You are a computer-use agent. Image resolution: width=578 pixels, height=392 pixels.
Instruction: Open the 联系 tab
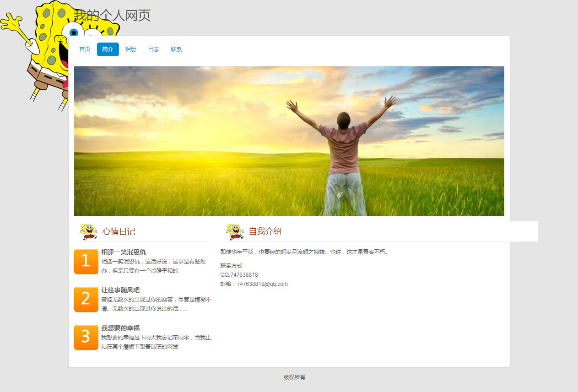176,49
